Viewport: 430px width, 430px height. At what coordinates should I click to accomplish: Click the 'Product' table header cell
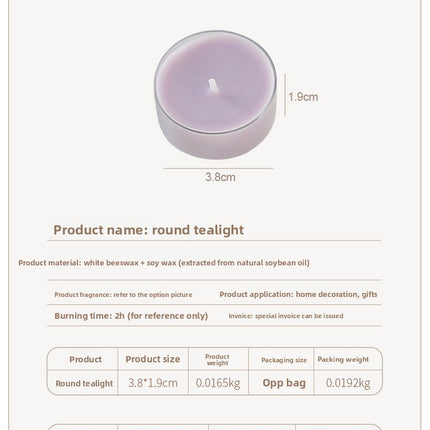(x=85, y=359)
